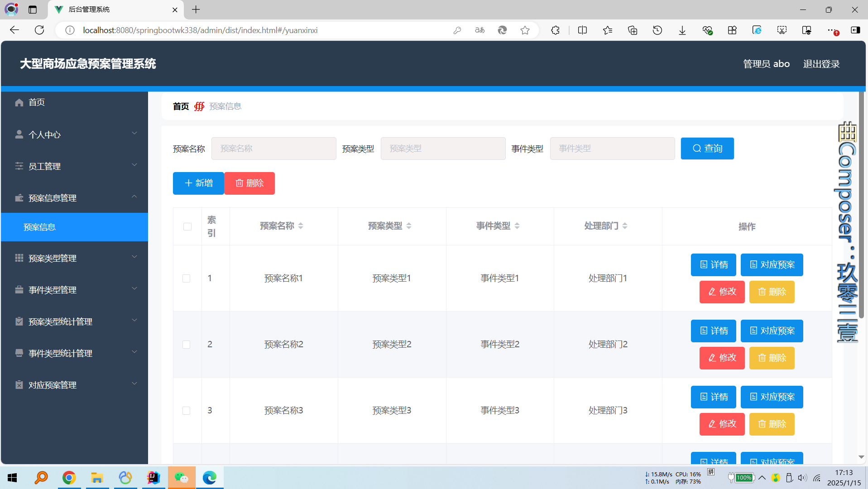The height and width of the screenshot is (489, 868).
Task: Open the 首页 home sidebar item
Action: (74, 102)
